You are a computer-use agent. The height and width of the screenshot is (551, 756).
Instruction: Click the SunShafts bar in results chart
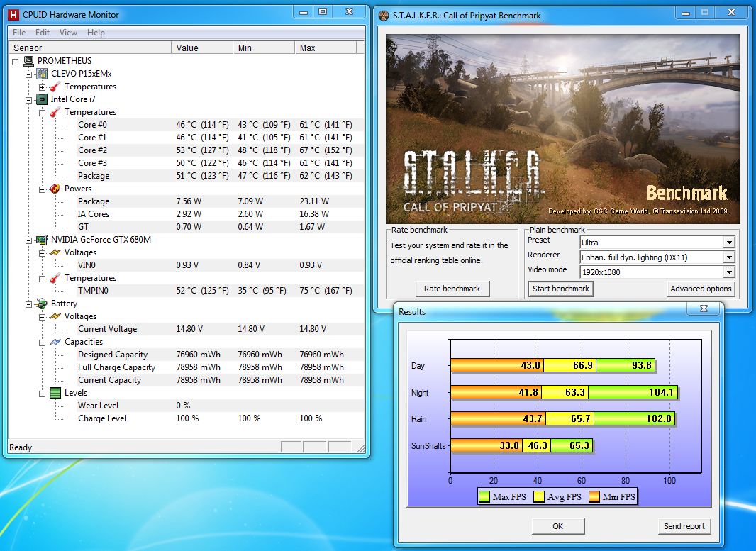521,445
